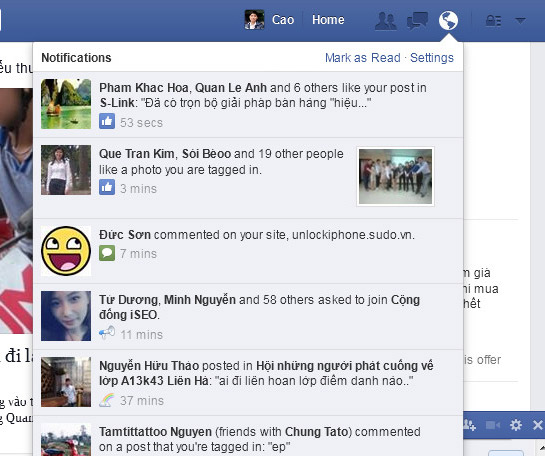
Task: Click the like icon beside 53 secs
Action: pos(107,121)
